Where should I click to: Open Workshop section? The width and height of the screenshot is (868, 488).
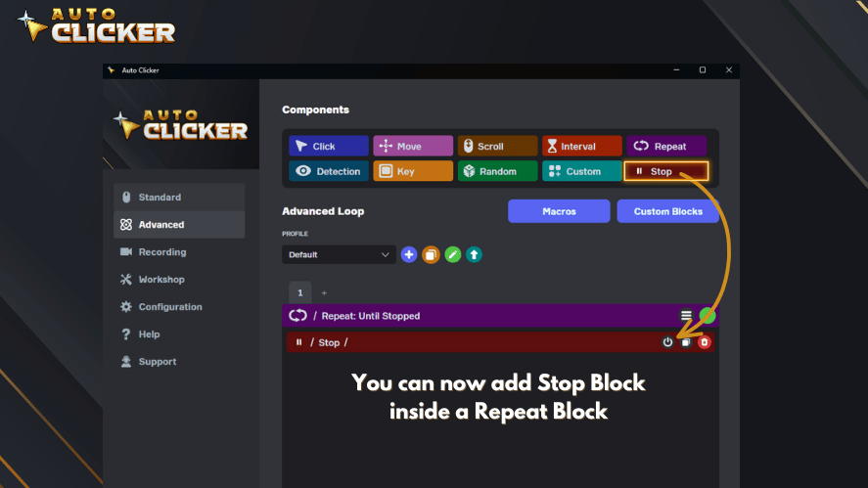click(179, 280)
